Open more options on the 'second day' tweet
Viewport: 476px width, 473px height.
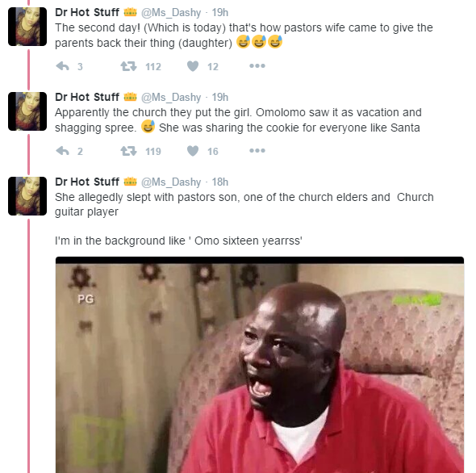pos(257,66)
